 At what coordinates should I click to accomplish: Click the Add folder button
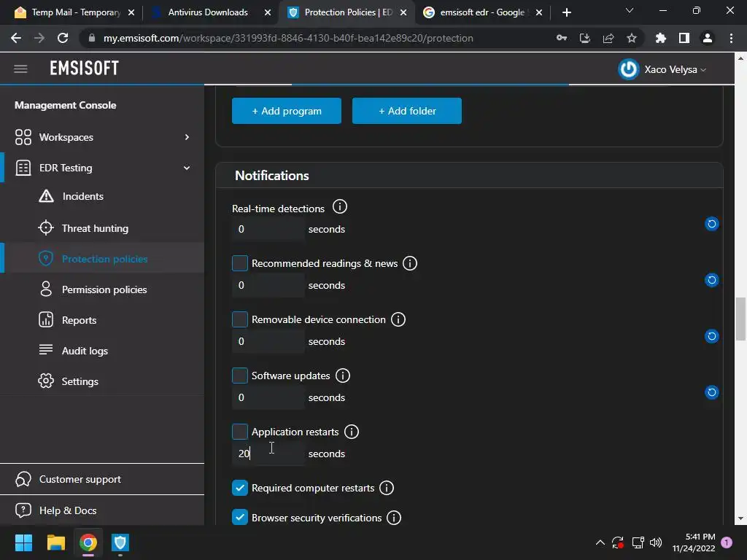(407, 111)
